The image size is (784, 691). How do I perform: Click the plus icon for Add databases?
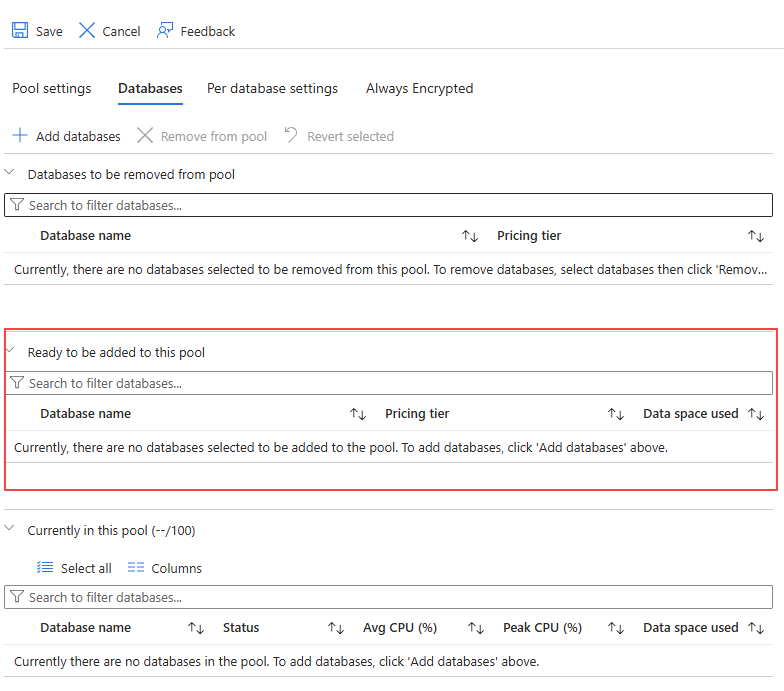pos(20,136)
